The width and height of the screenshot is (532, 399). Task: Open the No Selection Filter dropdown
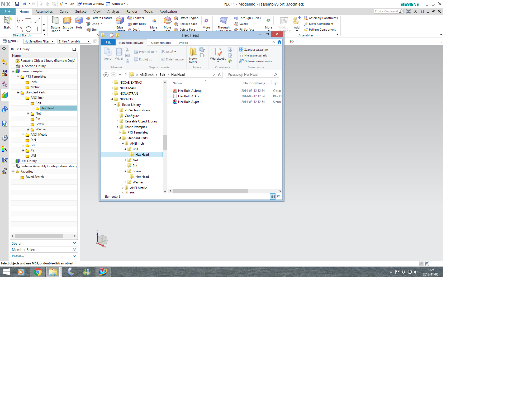pyautogui.click(x=39, y=41)
